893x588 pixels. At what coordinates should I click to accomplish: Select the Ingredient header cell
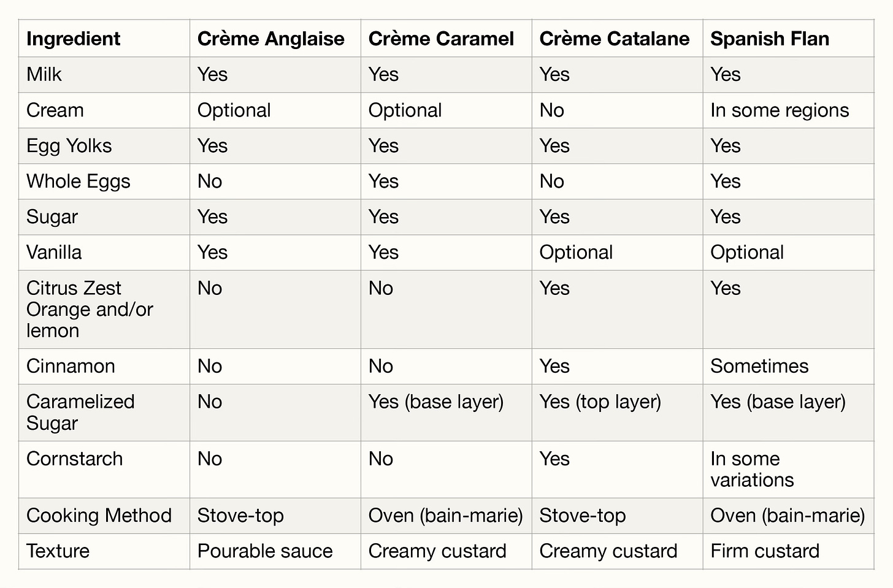(x=74, y=39)
